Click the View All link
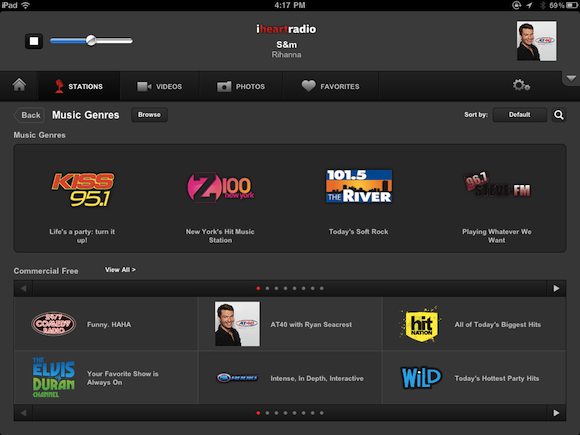This screenshot has width=580, height=435. pos(120,270)
